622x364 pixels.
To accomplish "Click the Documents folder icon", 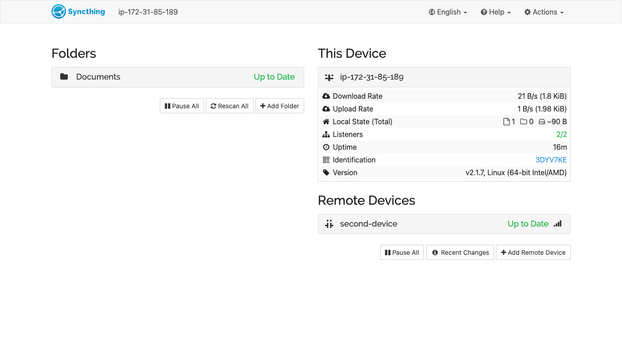I will 64,76.
